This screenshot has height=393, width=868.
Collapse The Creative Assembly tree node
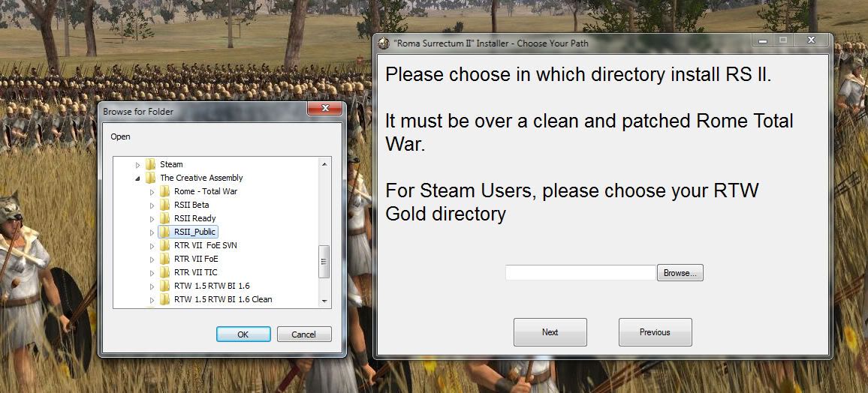click(x=138, y=178)
